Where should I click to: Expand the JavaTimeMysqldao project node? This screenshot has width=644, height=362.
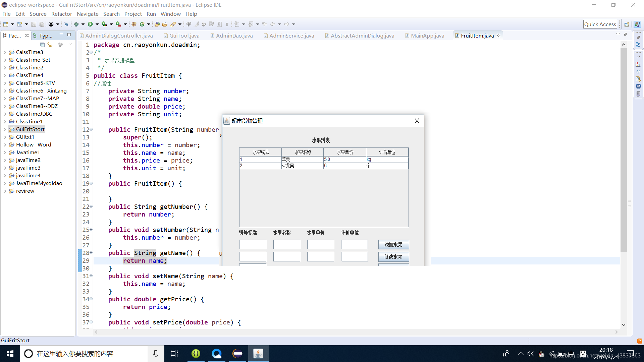coord(5,183)
